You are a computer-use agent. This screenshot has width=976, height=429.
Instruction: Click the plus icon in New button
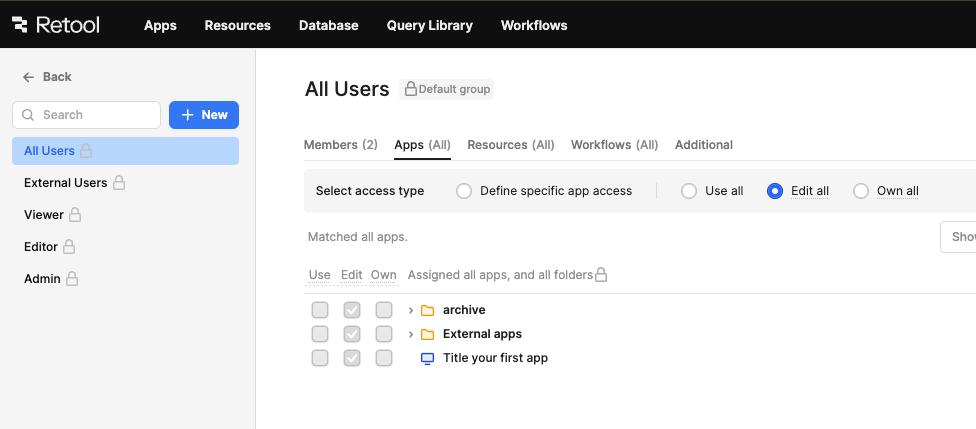187,115
